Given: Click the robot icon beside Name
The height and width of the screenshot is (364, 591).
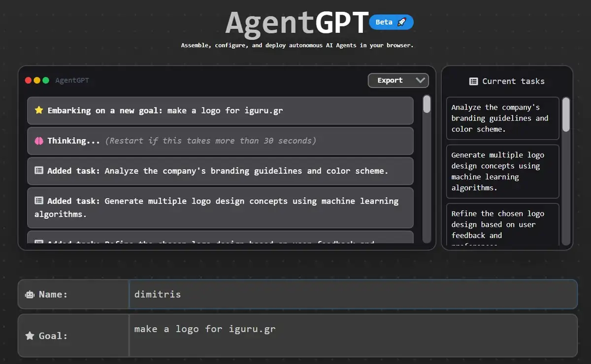Looking at the screenshot, I should (x=30, y=294).
